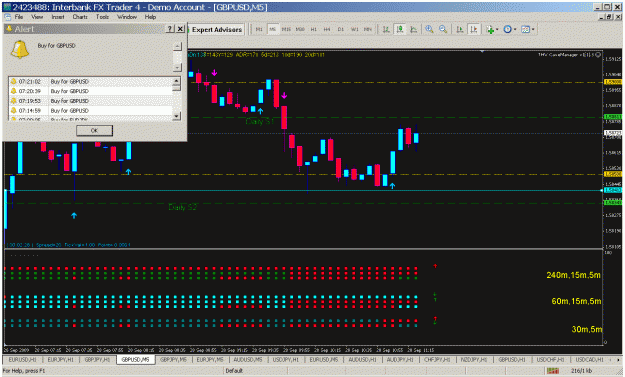The image size is (625, 377).
Task: Switch to the AUDUSD,M5 chart tab
Action: pyautogui.click(x=248, y=359)
